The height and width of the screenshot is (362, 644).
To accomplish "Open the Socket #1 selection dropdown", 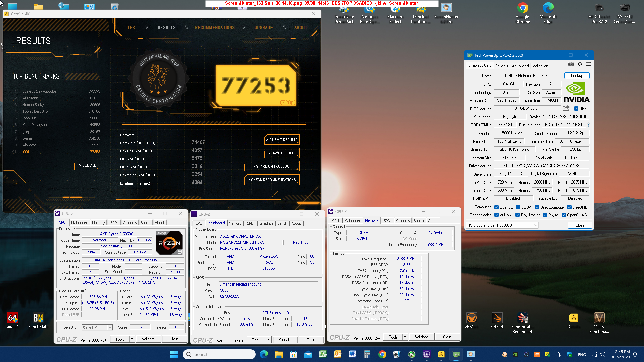I will (97, 327).
